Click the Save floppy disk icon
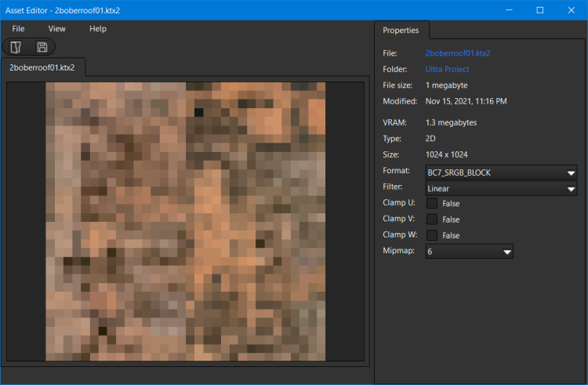The height and width of the screenshot is (385, 588). tap(42, 47)
